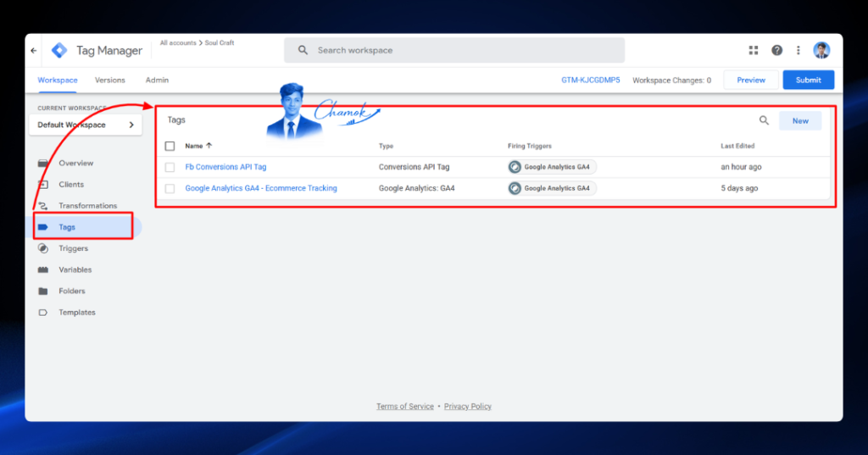Open the Fb Conversions API Tag link
This screenshot has width=868, height=455.
click(225, 167)
